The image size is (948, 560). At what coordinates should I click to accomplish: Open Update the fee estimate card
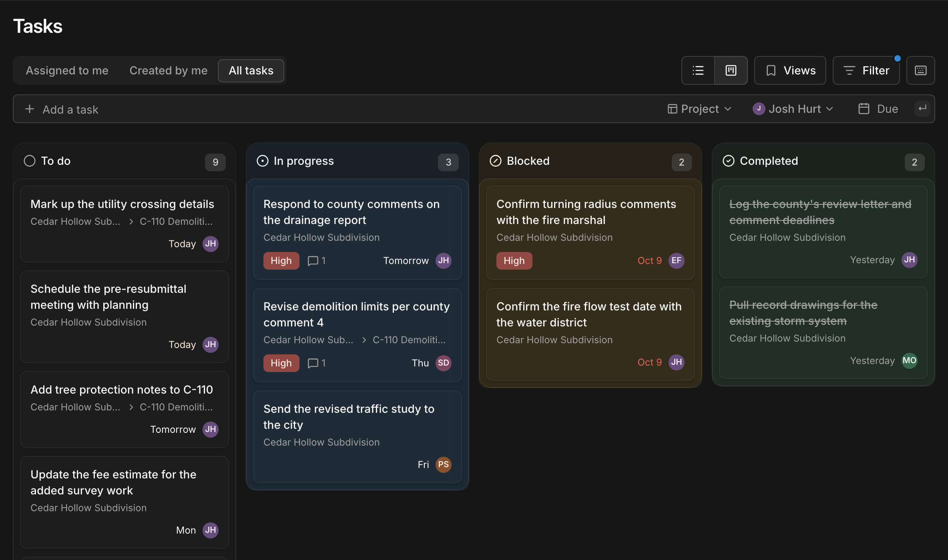124,502
